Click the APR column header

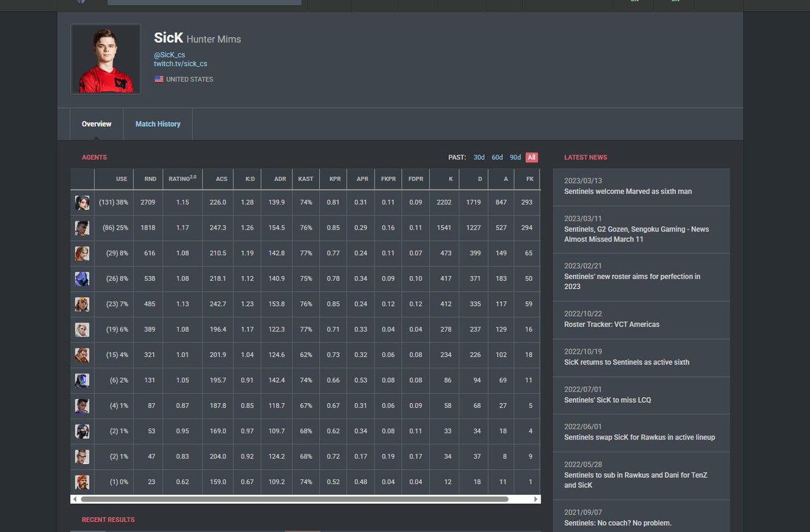(362, 179)
